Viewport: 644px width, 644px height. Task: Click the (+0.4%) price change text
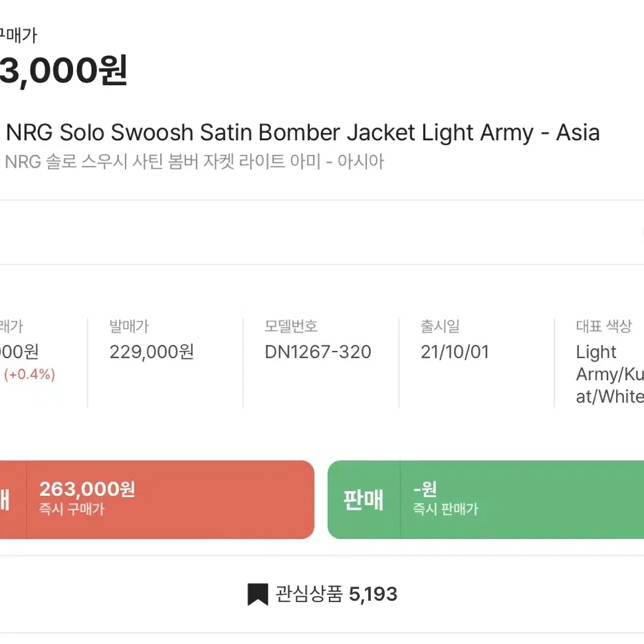[29, 374]
